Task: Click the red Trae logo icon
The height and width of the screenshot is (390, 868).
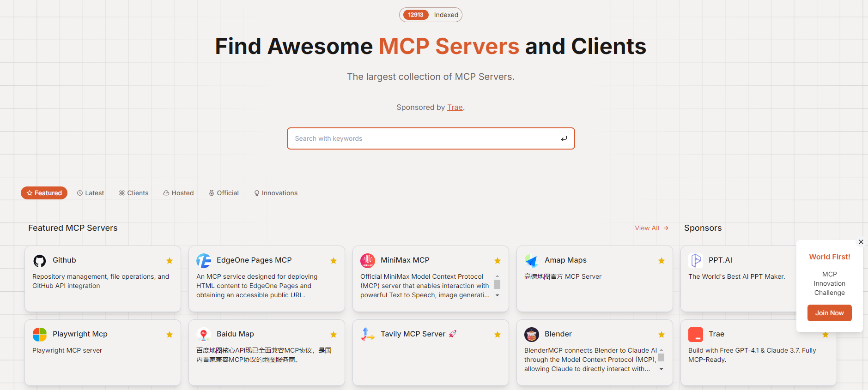Action: click(x=696, y=335)
